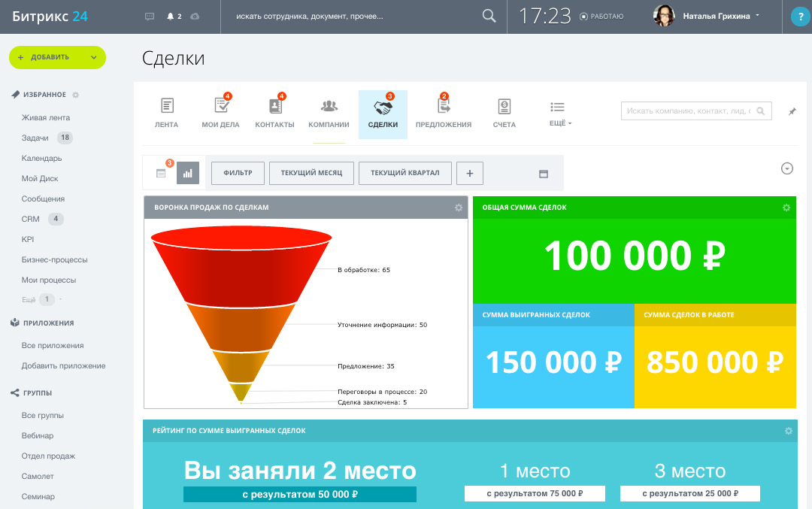Open settings gear of Общая сумма сделок
The image size is (812, 509).
[x=786, y=208]
